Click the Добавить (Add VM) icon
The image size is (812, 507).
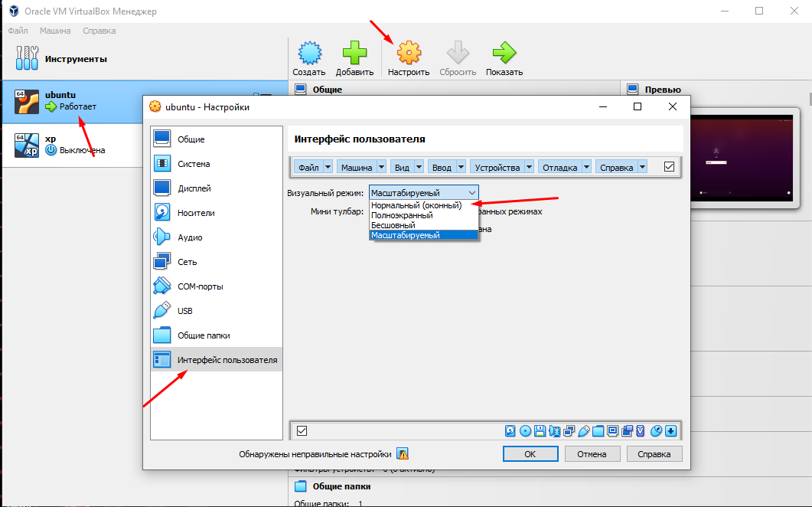[354, 51]
